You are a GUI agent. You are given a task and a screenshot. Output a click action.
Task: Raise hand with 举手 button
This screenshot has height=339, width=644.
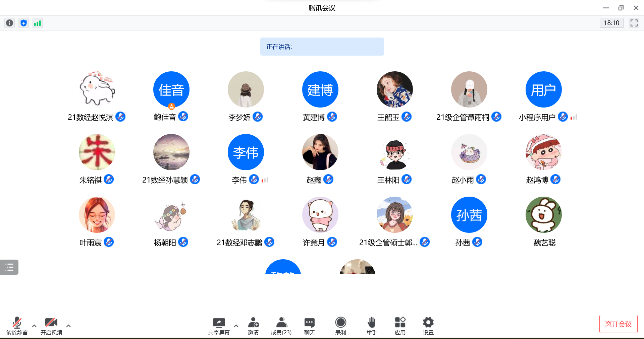[371, 326]
